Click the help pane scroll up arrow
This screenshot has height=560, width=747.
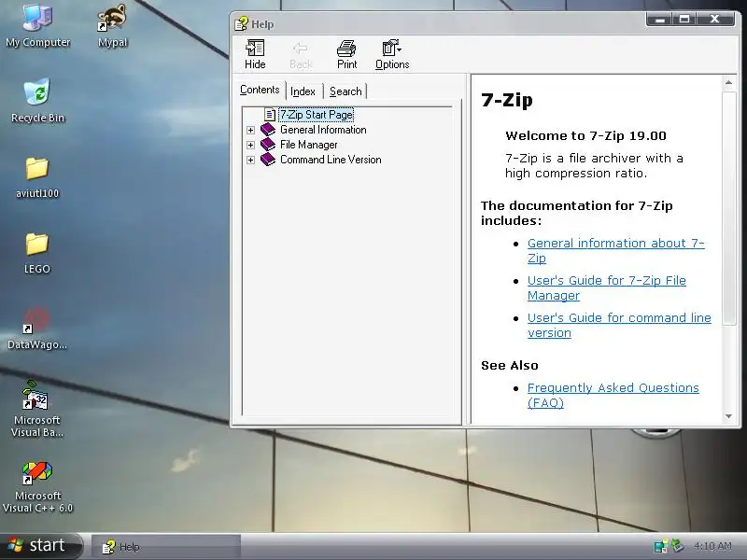coord(728,83)
